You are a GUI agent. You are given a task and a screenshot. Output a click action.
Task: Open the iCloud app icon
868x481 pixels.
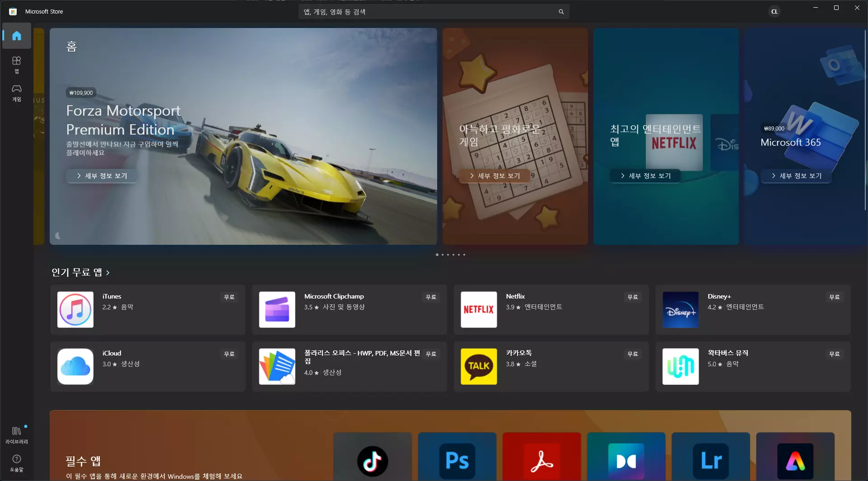75,366
